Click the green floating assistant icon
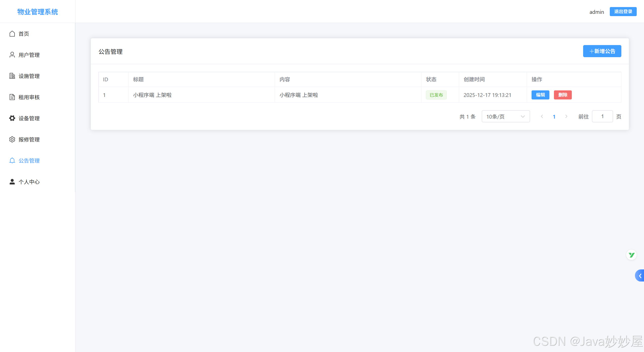Viewport: 644px width, 352px height. [x=631, y=255]
